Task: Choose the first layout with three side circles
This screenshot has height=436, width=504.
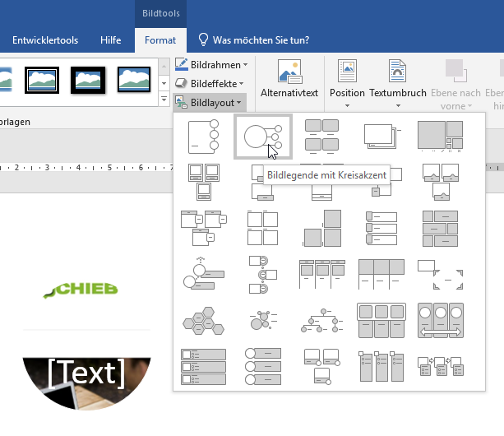Action: tap(203, 137)
